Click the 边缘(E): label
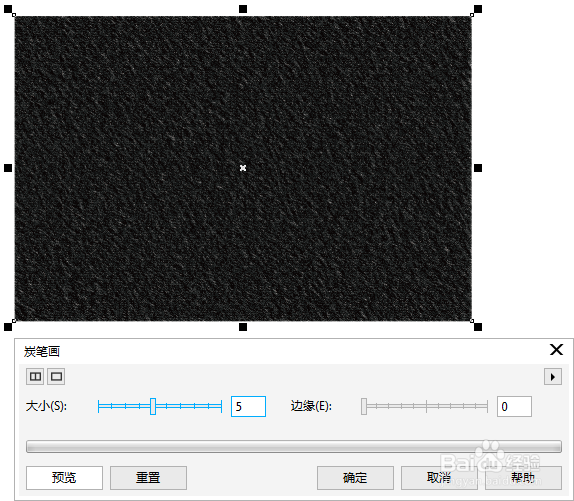Image resolution: width=574 pixels, height=501 pixels. 311,406
